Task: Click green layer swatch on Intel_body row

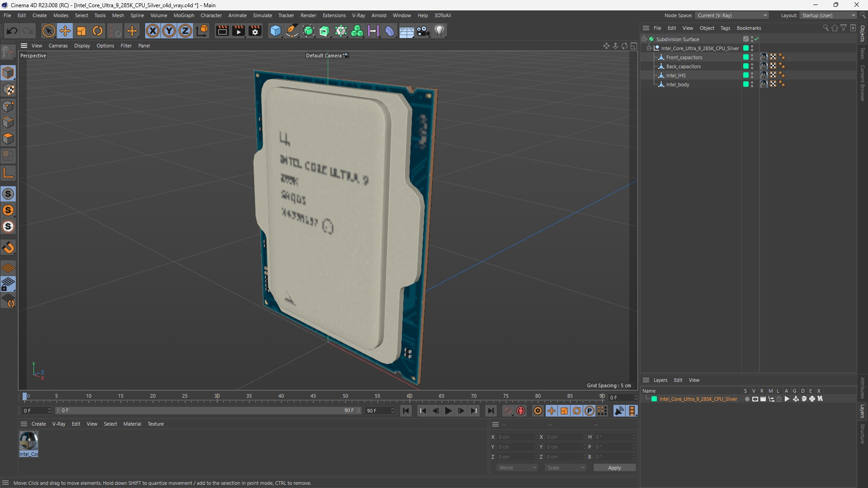Action: tap(745, 84)
